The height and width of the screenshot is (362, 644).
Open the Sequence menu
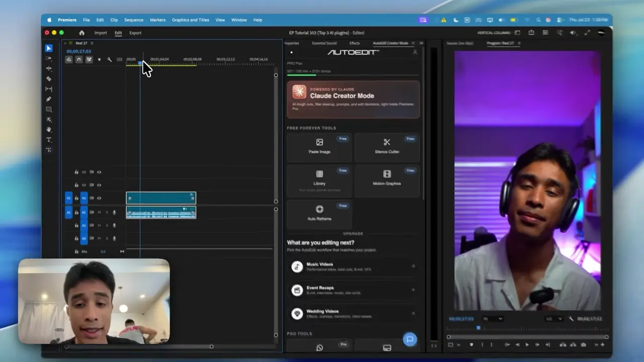[x=134, y=20]
